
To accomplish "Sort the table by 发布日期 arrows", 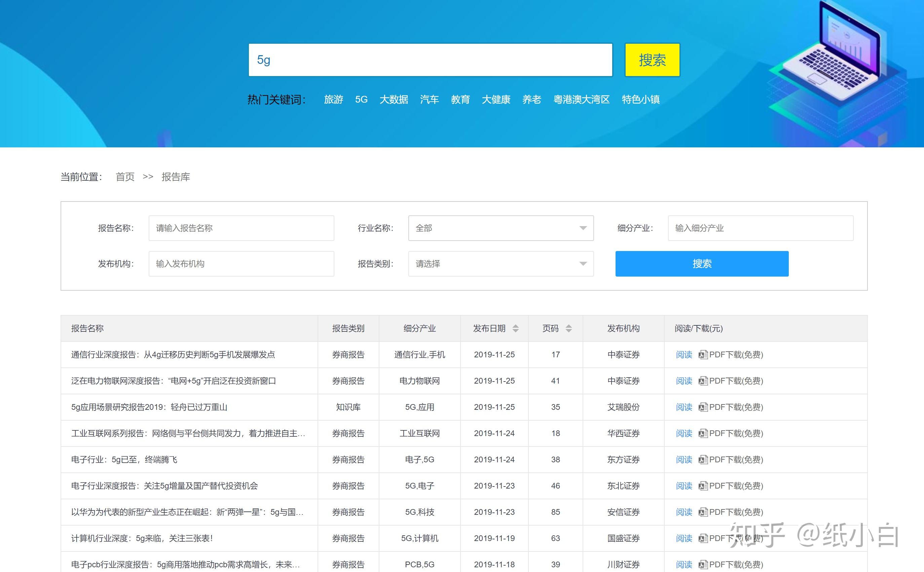I will [515, 328].
